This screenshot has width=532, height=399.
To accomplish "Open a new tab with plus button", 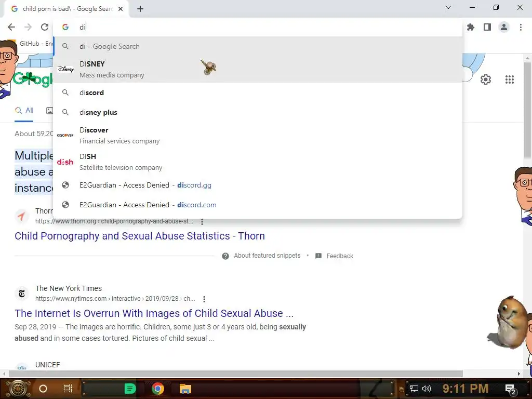I will tap(140, 9).
